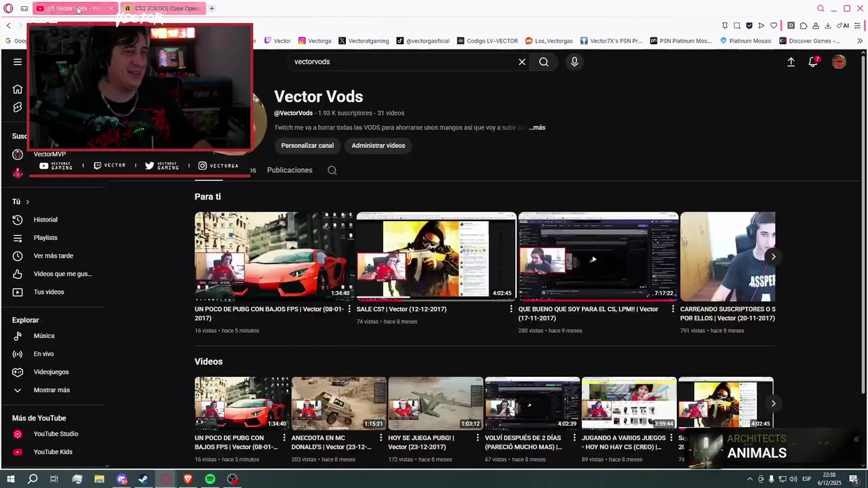Expand Mostrar más in Explorar
Image resolution: width=868 pixels, height=488 pixels.
click(x=52, y=390)
